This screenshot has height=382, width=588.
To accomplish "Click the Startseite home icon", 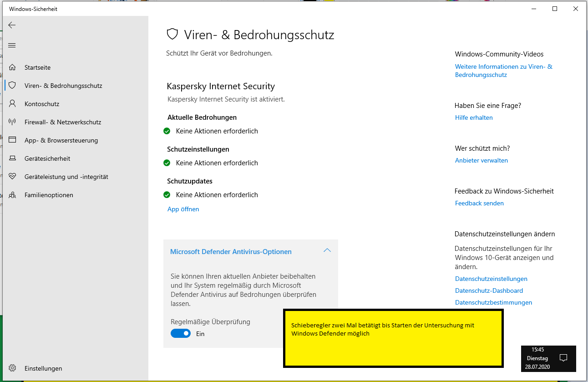I will click(12, 67).
